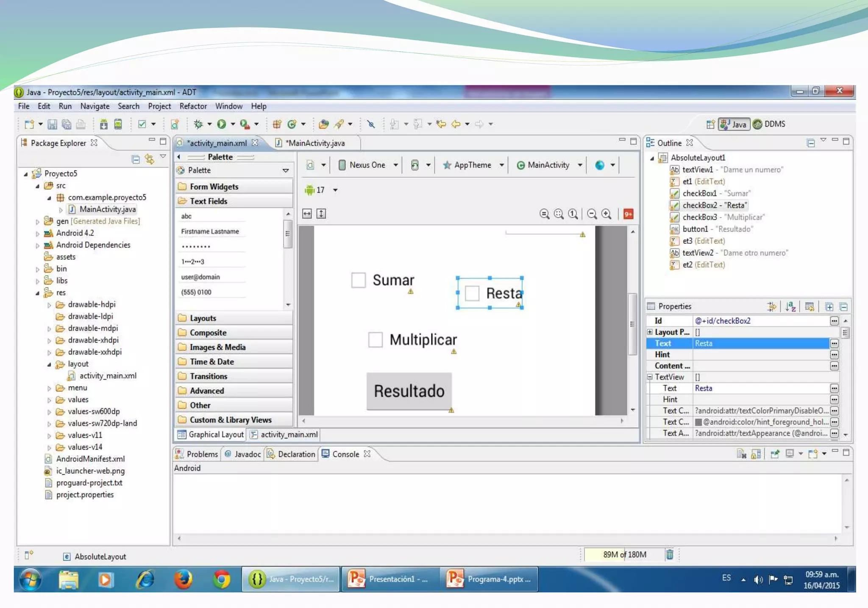Open the Form Widgets palette category
The image size is (868, 608).
214,187
